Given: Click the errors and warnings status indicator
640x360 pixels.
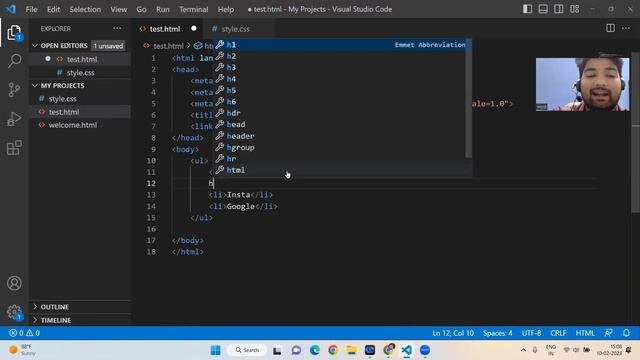Looking at the screenshot, I should (x=24, y=333).
